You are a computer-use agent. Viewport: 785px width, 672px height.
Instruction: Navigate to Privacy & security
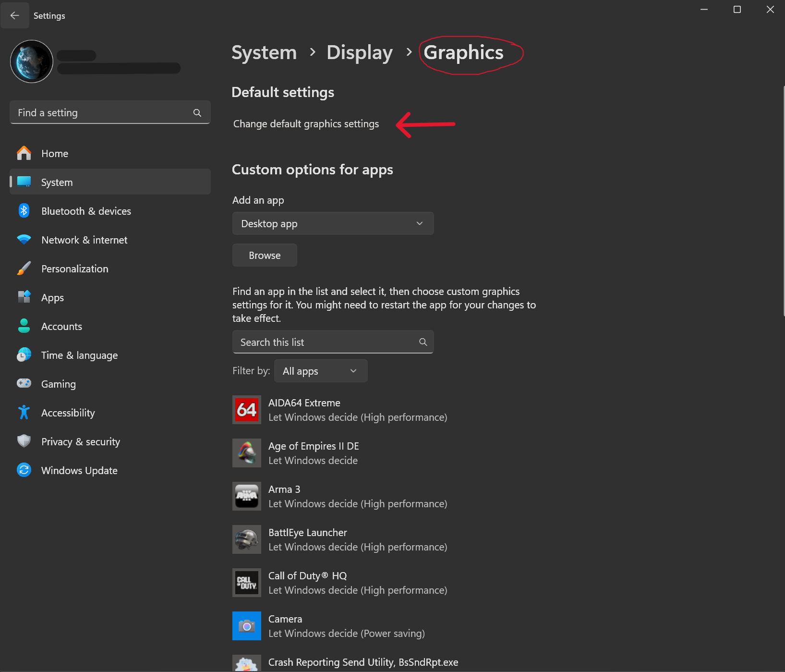(x=80, y=442)
